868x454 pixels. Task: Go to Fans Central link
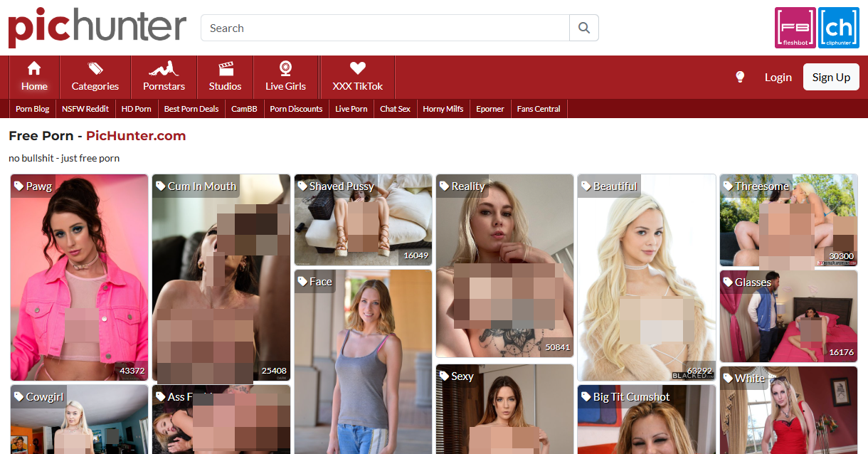539,109
